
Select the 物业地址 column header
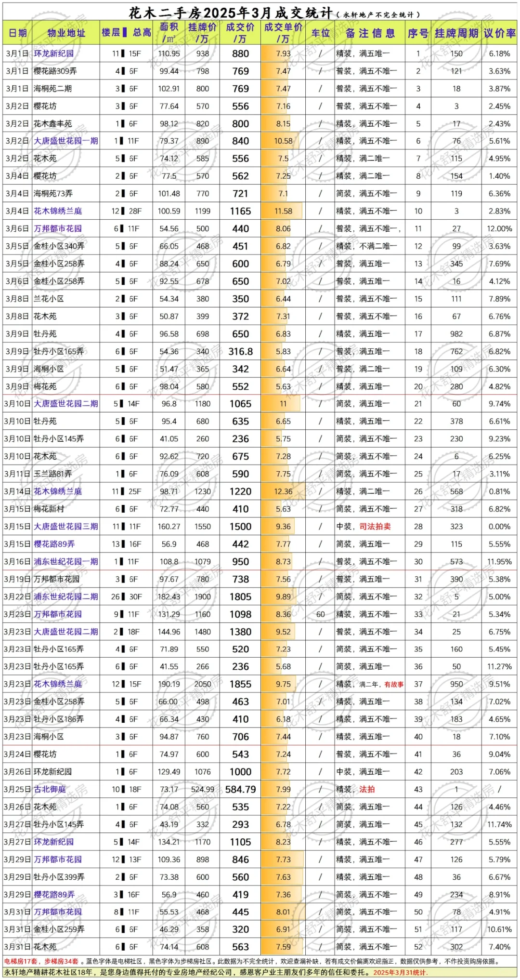[x=66, y=33]
